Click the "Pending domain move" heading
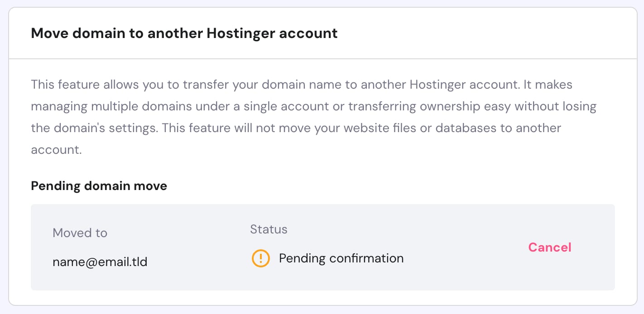Viewport: 644px width, 314px height. tap(99, 186)
